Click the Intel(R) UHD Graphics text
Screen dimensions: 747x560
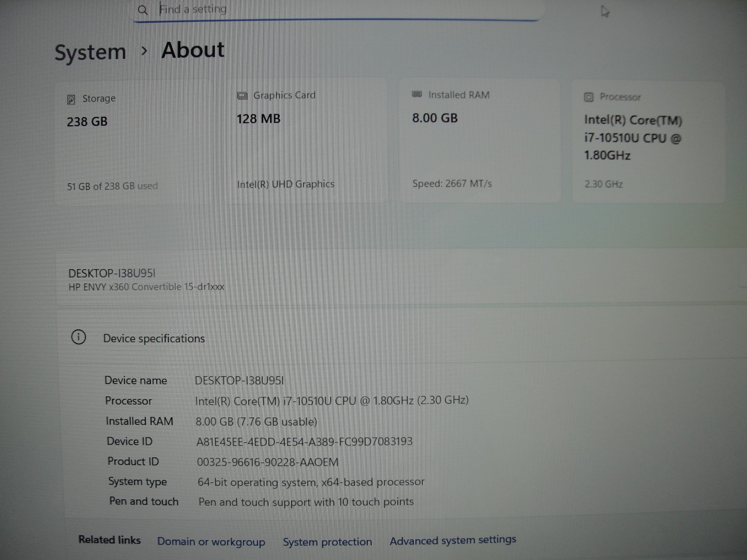(286, 184)
